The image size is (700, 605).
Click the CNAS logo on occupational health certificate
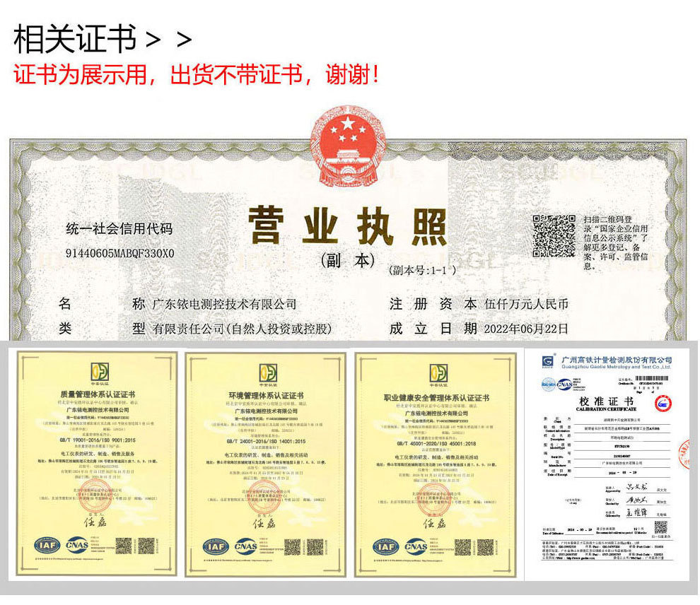[416, 546]
